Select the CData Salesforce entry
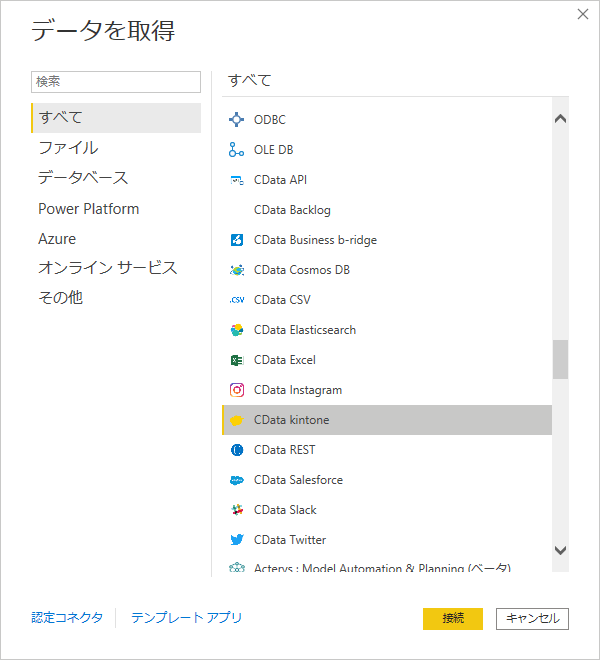 click(x=387, y=480)
